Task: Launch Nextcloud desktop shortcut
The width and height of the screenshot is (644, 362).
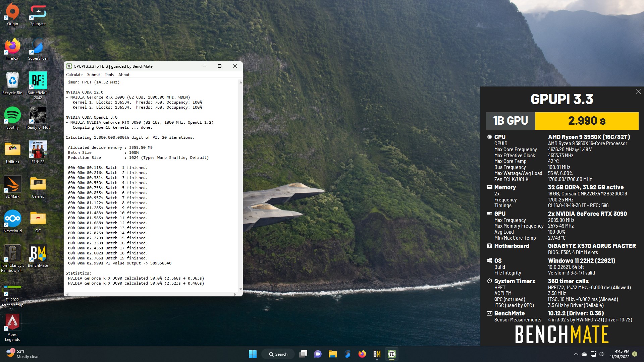Action: pos(12,222)
